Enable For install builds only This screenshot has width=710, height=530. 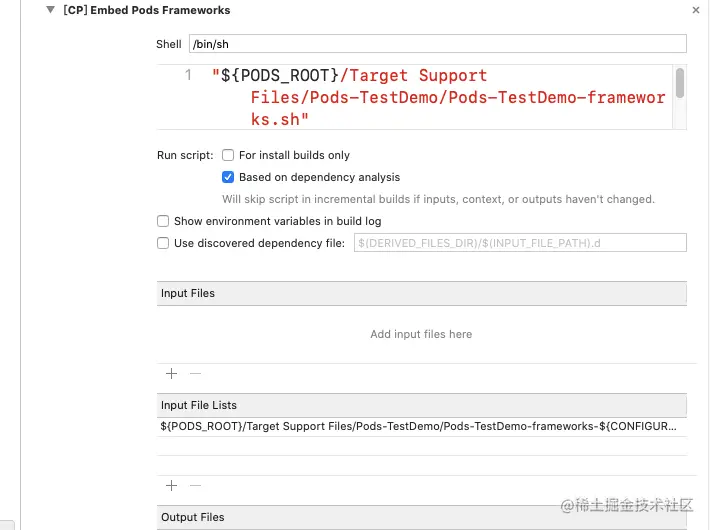click(228, 155)
